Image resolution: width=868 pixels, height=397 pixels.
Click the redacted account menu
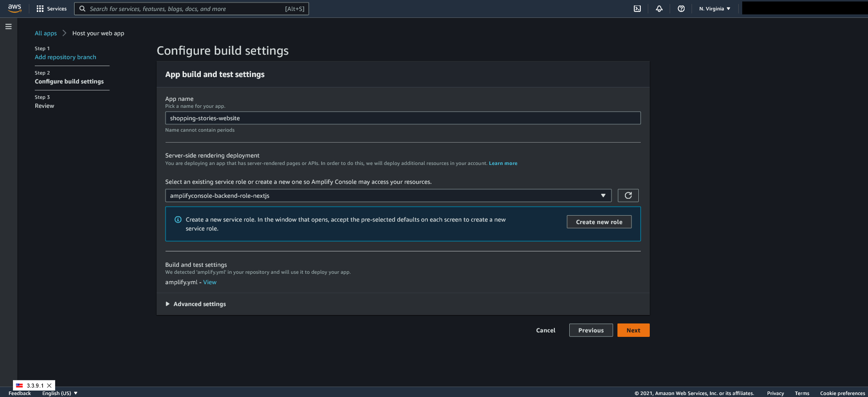point(804,8)
